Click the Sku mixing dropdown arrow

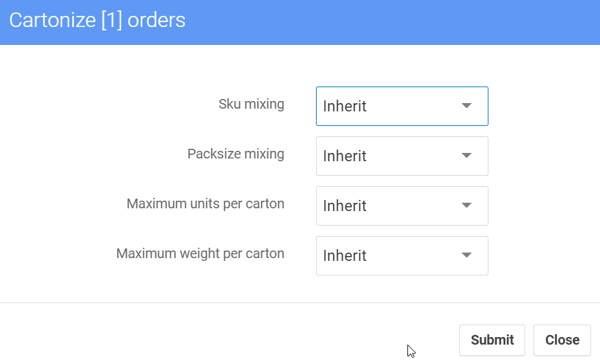[466, 106]
